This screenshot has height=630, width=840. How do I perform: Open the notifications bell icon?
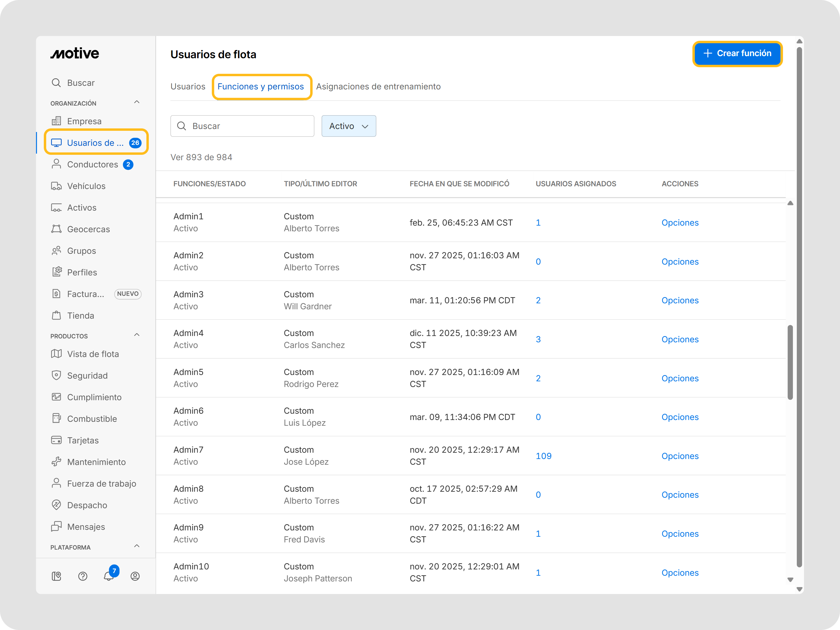[x=109, y=576]
